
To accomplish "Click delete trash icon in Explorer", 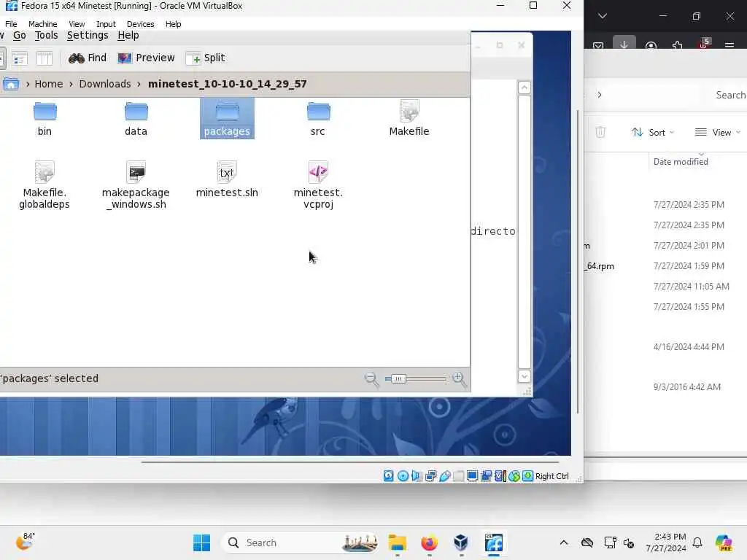I will coord(600,133).
